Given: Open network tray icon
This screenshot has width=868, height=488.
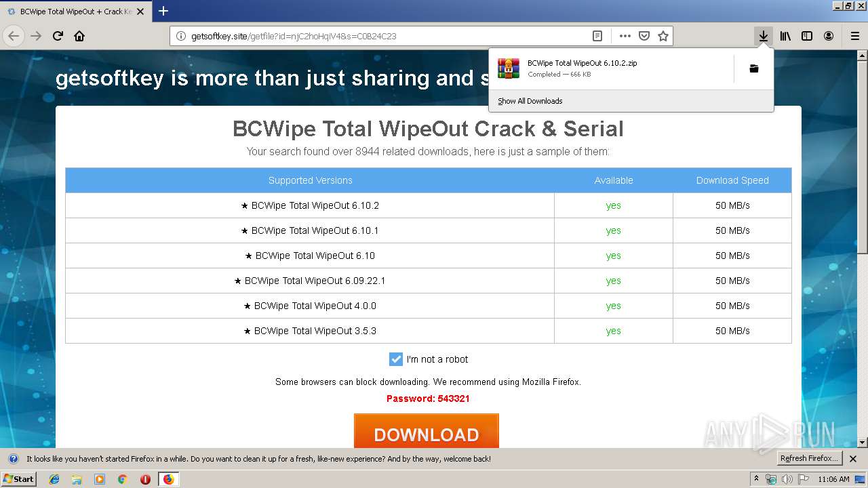Looking at the screenshot, I should tap(771, 479).
